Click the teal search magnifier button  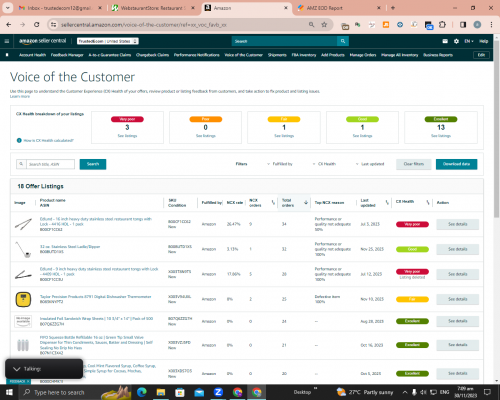click(343, 41)
